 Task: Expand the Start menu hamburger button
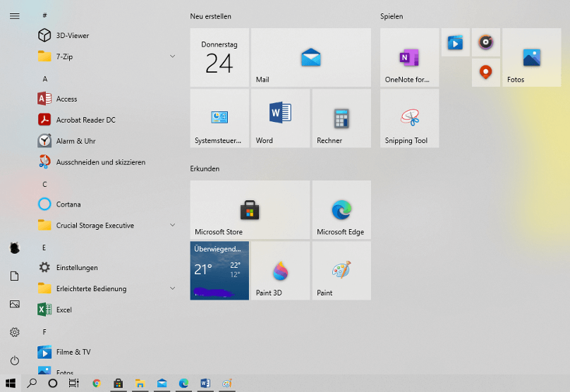tap(15, 16)
